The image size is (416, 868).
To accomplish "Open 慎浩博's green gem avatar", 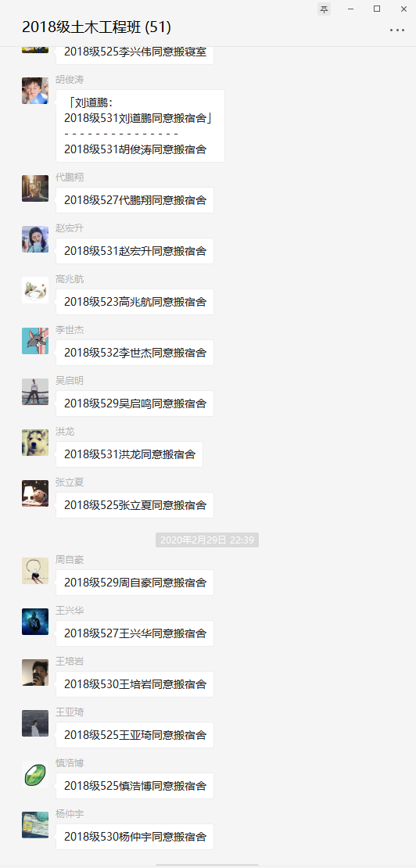I will pos(35,774).
